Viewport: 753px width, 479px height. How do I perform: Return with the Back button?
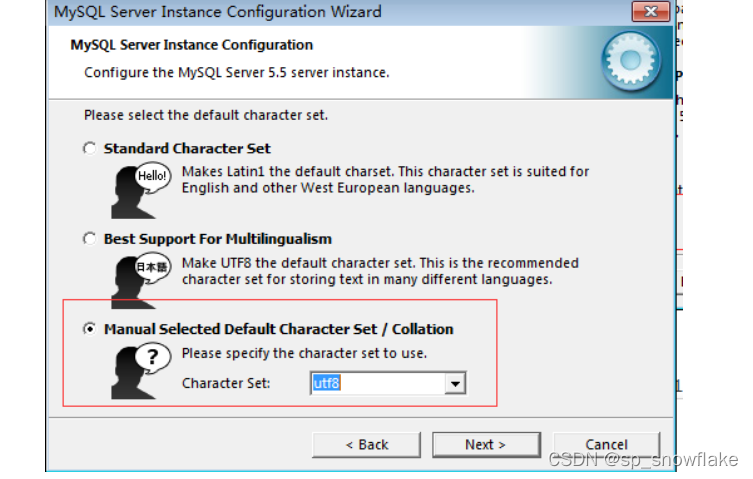366,445
